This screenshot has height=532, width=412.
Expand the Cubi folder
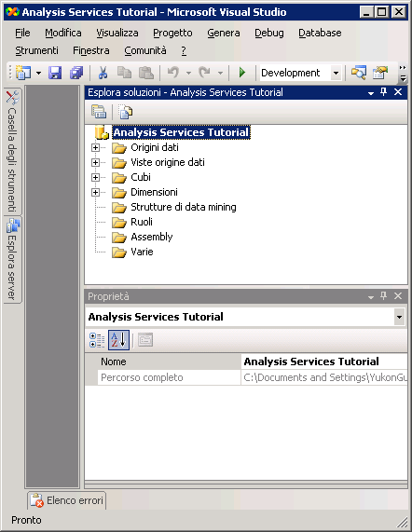[x=95, y=177]
